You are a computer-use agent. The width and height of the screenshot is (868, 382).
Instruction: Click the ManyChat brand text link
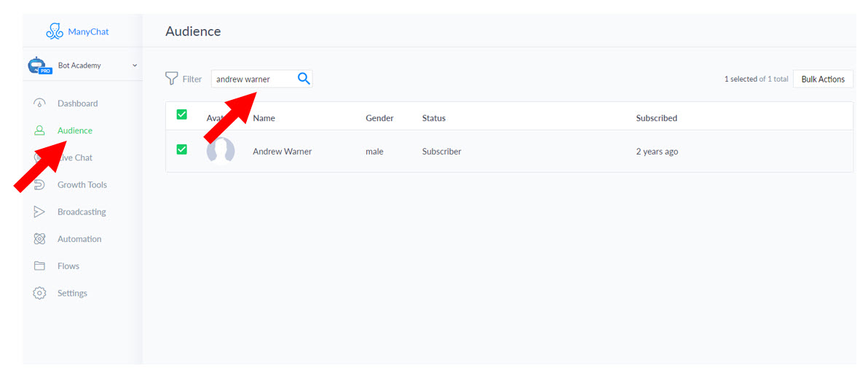pos(88,31)
